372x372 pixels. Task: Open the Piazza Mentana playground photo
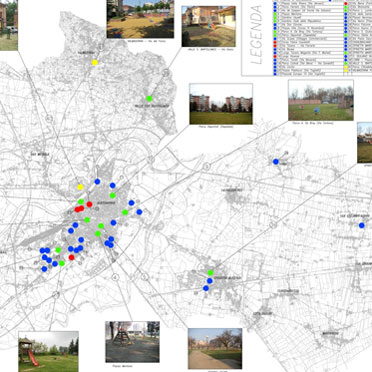(x=132, y=342)
